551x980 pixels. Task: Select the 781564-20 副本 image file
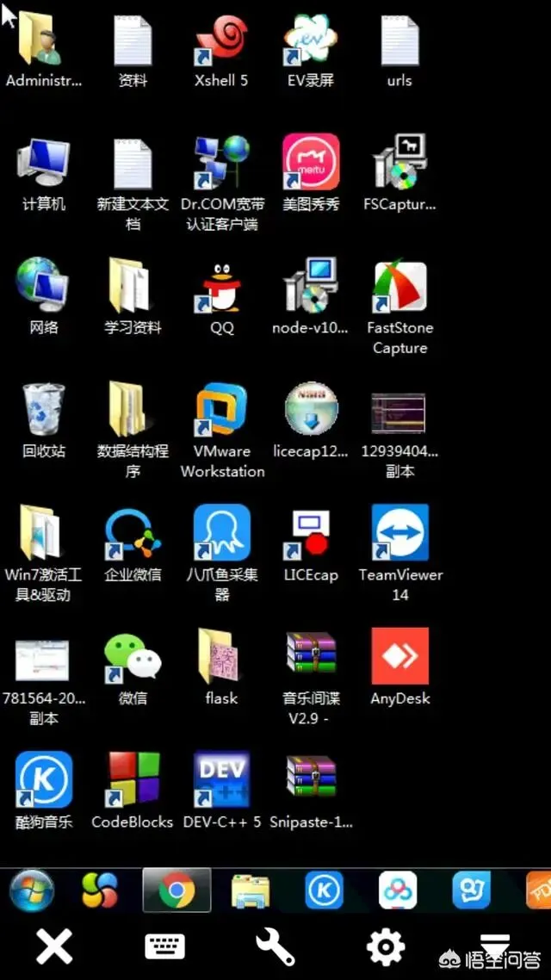point(42,660)
